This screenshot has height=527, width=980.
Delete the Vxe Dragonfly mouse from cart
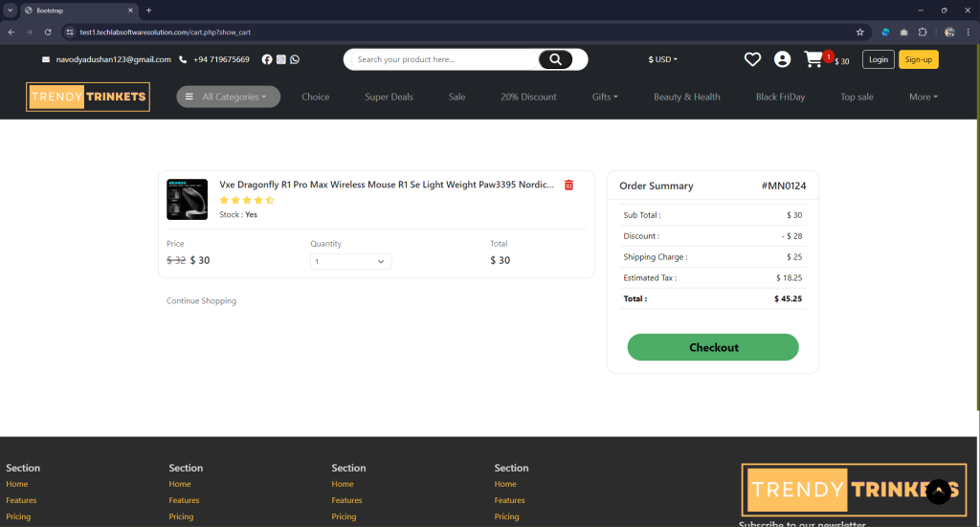tap(568, 185)
